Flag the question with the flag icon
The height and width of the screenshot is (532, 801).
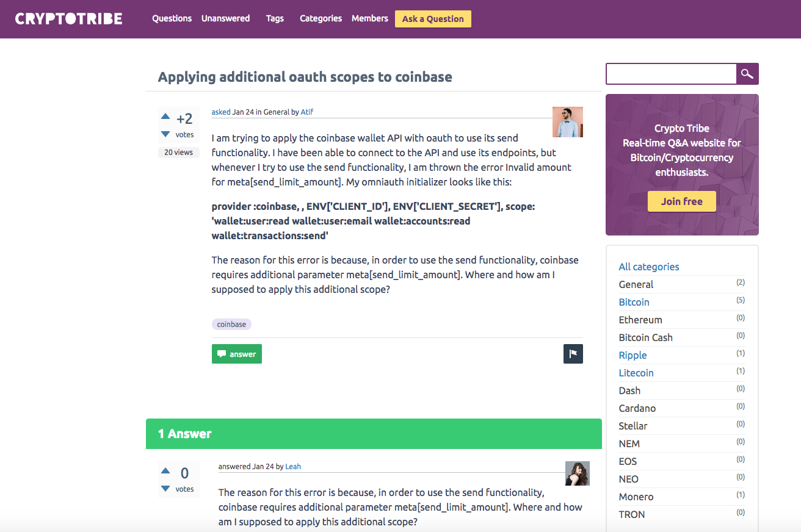click(x=573, y=354)
